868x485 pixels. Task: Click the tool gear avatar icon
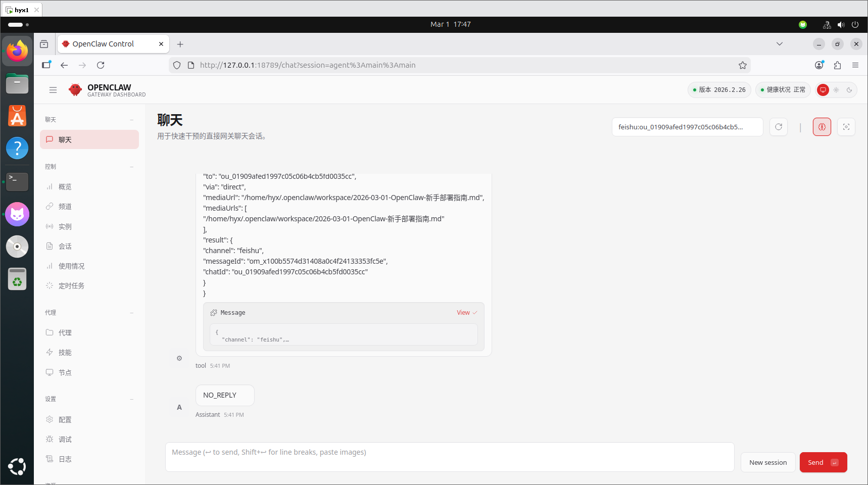pyautogui.click(x=179, y=358)
